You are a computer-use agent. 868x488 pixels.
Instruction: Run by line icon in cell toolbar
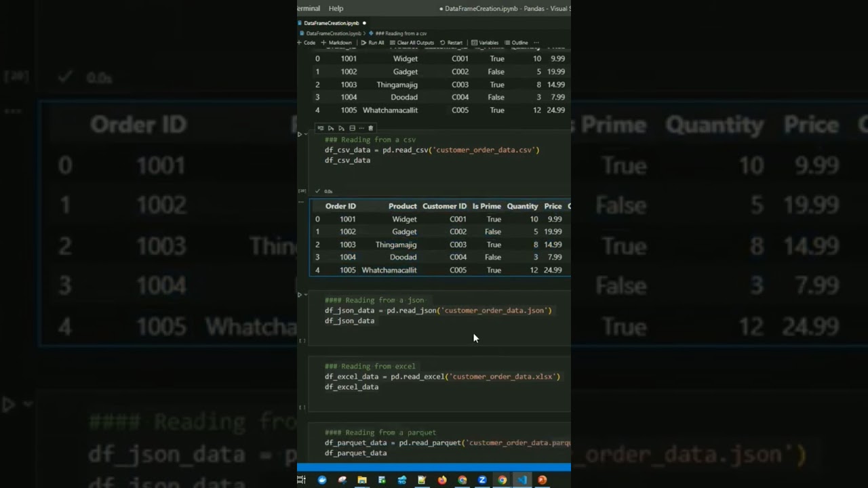(x=321, y=128)
